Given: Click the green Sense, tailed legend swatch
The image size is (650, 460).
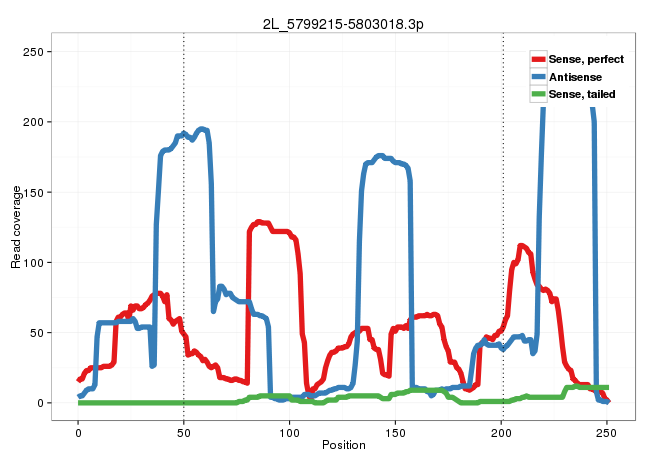Looking at the screenshot, I should click(538, 94).
